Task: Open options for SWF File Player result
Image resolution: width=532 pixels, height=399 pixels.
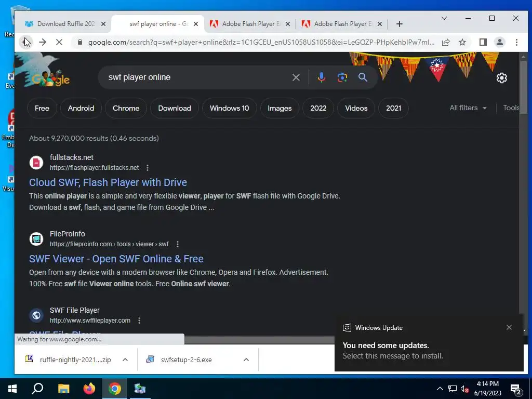Action: point(139,320)
